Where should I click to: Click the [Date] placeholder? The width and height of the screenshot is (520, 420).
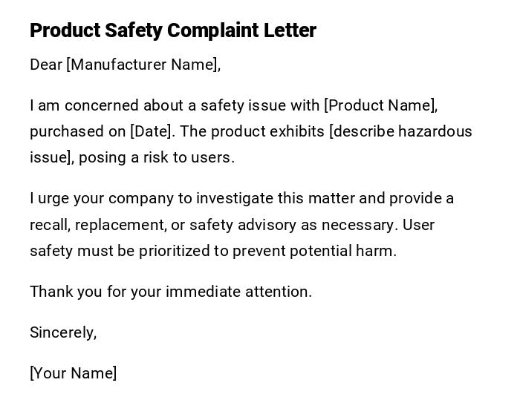[x=152, y=131]
